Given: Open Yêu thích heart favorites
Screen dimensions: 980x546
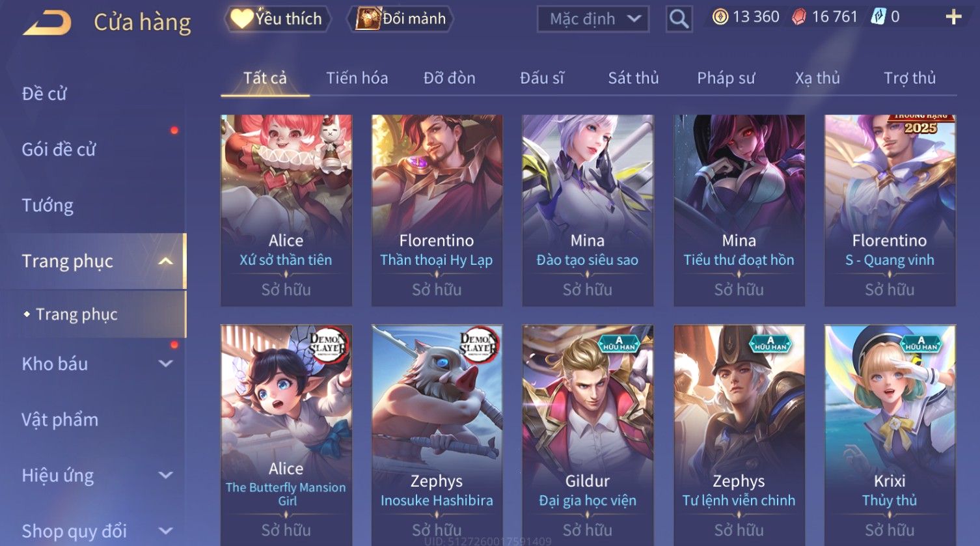Looking at the screenshot, I should (278, 19).
